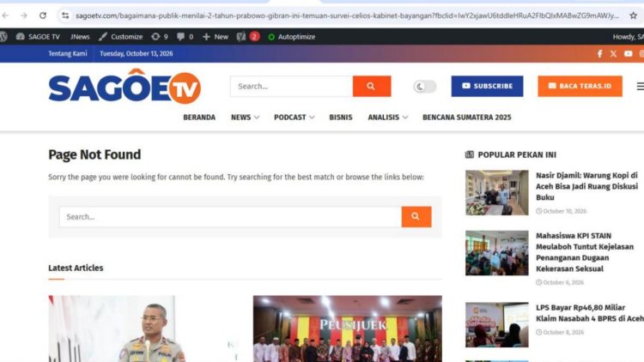Click the browser address bar URL

point(347,15)
